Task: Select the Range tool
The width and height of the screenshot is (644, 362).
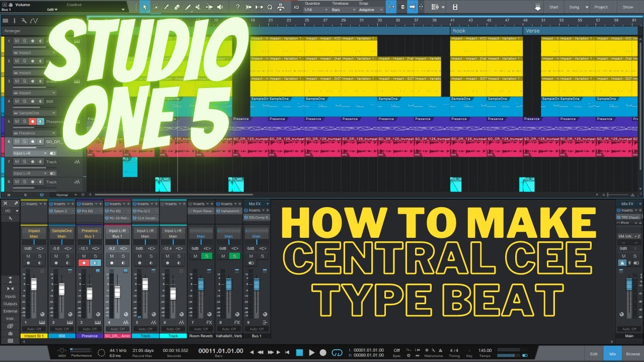Action: click(155, 7)
